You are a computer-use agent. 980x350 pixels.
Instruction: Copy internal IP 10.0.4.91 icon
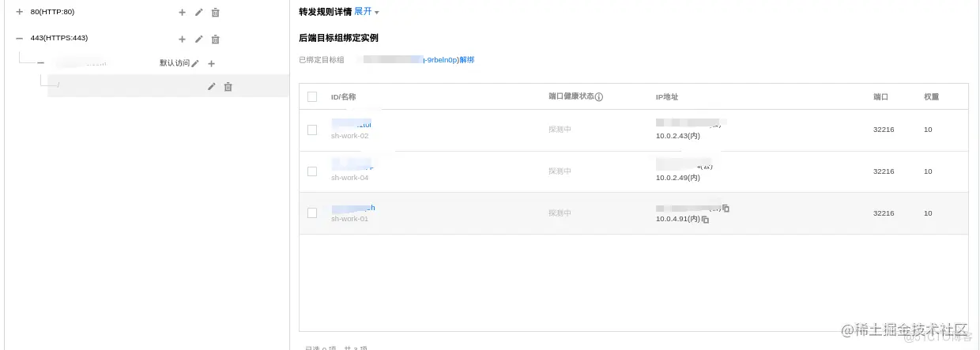pos(705,220)
